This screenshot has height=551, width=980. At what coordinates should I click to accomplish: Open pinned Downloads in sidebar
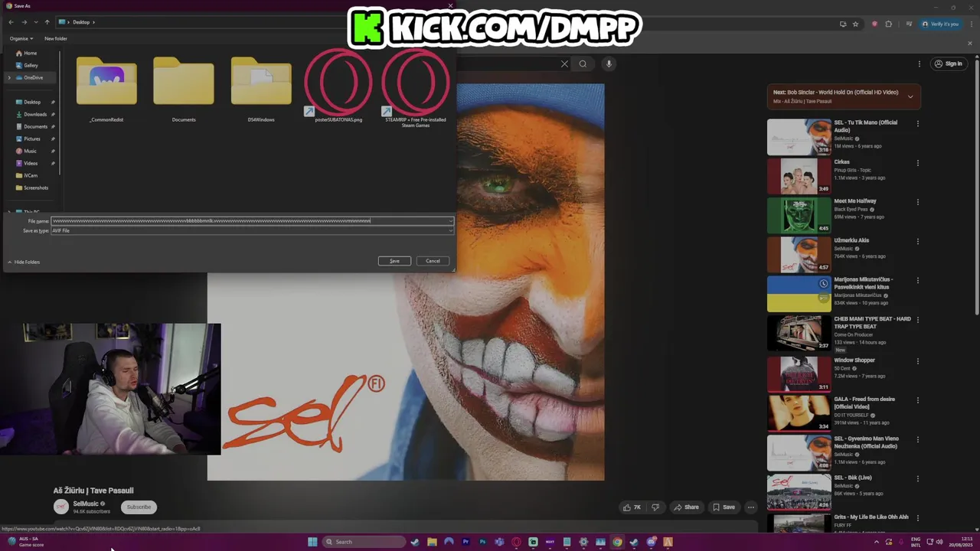click(x=34, y=114)
